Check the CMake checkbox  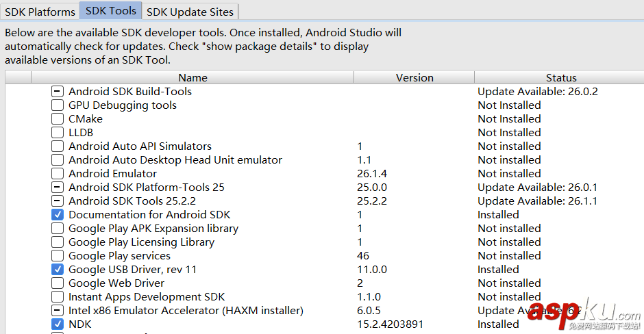pyautogui.click(x=58, y=118)
